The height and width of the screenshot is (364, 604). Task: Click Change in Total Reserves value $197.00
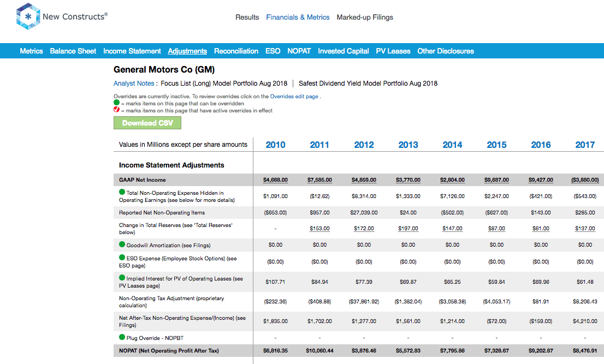coord(408,229)
